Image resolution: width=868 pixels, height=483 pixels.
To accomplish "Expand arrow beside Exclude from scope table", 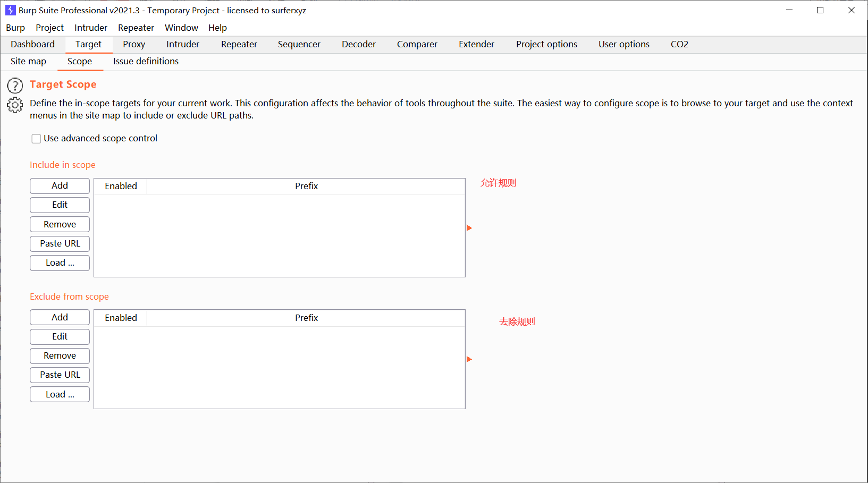I will coord(469,359).
